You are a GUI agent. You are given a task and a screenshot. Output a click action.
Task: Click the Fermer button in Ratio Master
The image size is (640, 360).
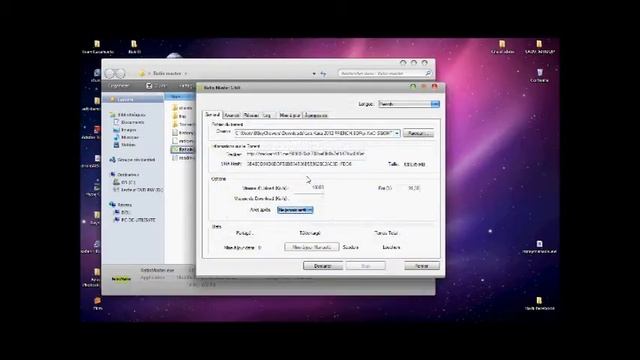coord(422,266)
